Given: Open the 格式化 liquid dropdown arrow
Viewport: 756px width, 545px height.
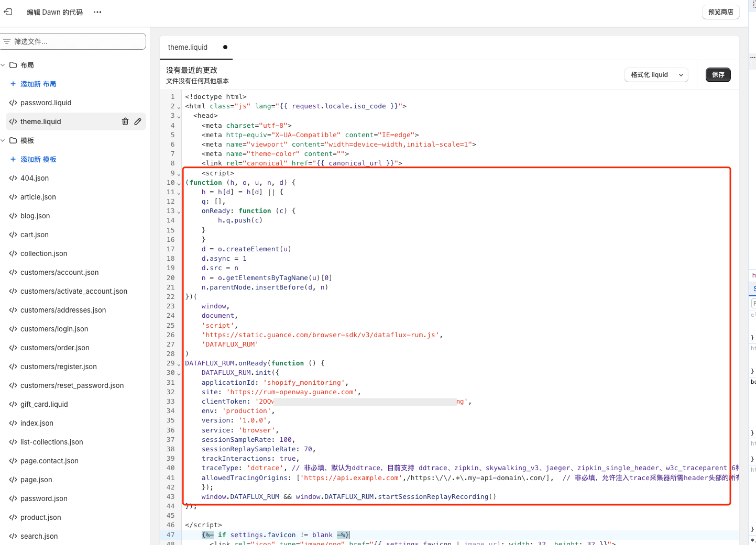Looking at the screenshot, I should point(681,75).
